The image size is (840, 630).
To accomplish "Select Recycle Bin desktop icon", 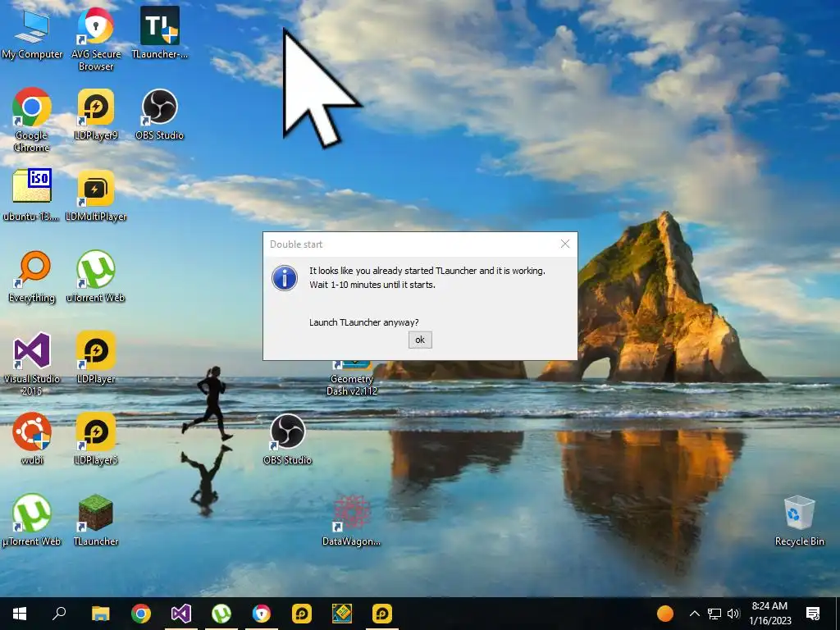I will coord(799,520).
